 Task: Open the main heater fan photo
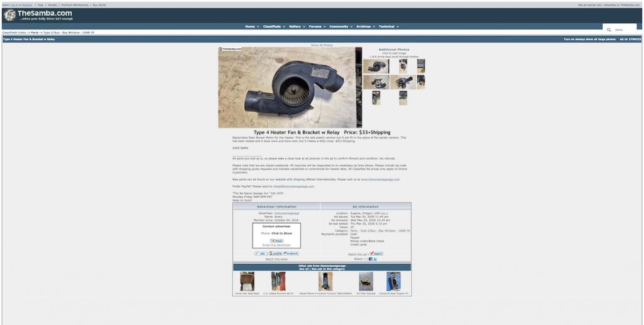[x=290, y=87]
